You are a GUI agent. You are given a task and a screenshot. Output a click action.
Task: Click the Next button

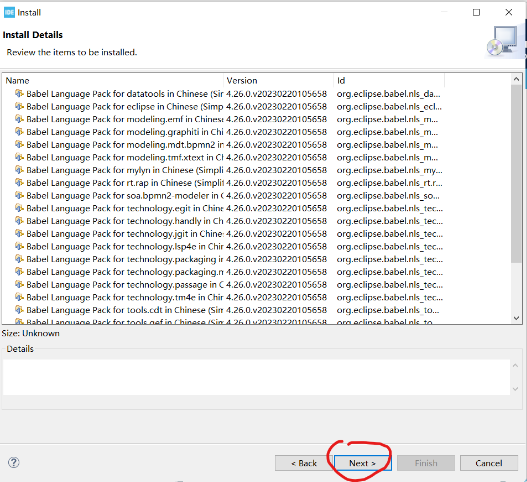pos(362,463)
